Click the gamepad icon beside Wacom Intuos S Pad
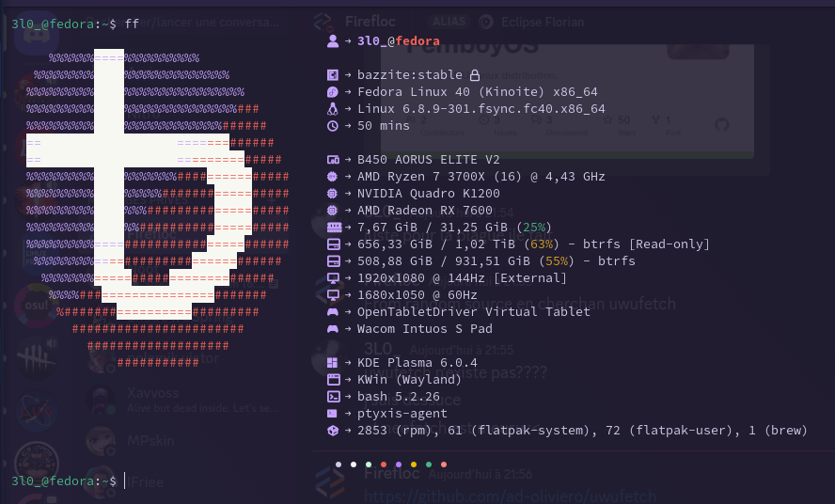 coord(333,329)
